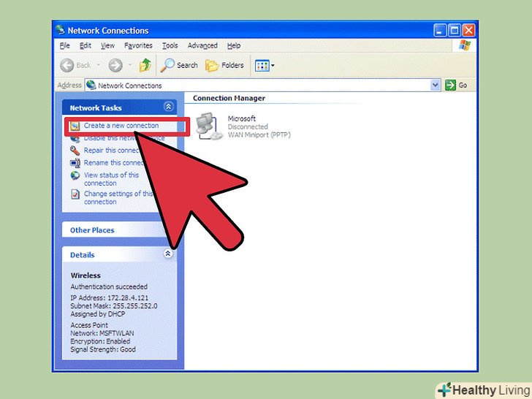Click the Other Places panel header
The height and width of the screenshot is (399, 532).
(x=115, y=229)
